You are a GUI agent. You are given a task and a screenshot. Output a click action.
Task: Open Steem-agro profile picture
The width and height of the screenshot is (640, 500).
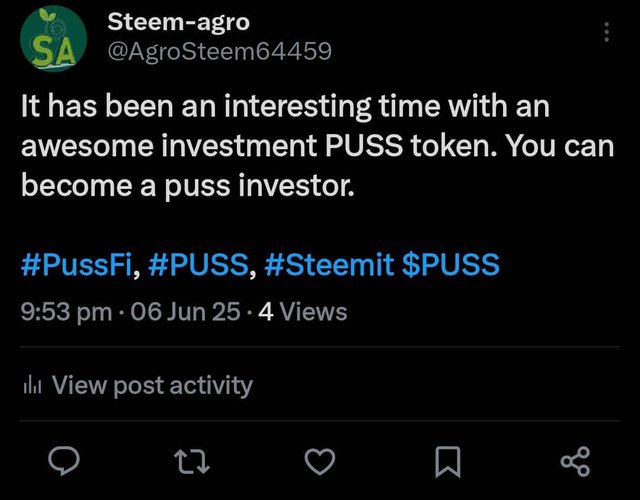(53, 39)
